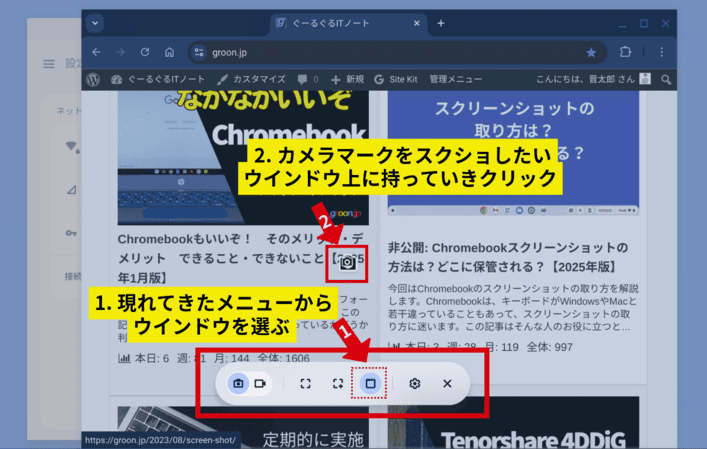Choose partial region capture option
Viewport: 707px width, 449px height.
[x=338, y=384]
